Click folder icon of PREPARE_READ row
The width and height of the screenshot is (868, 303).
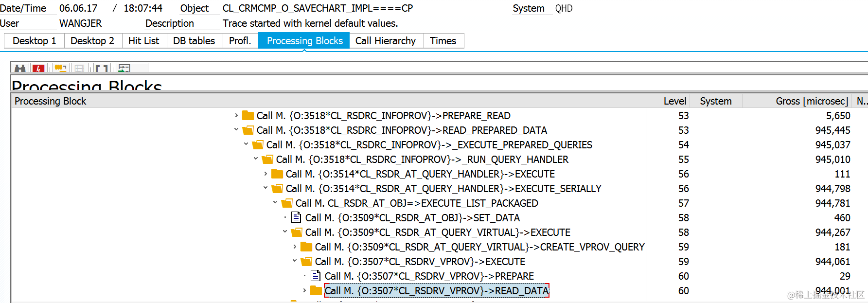coord(248,115)
